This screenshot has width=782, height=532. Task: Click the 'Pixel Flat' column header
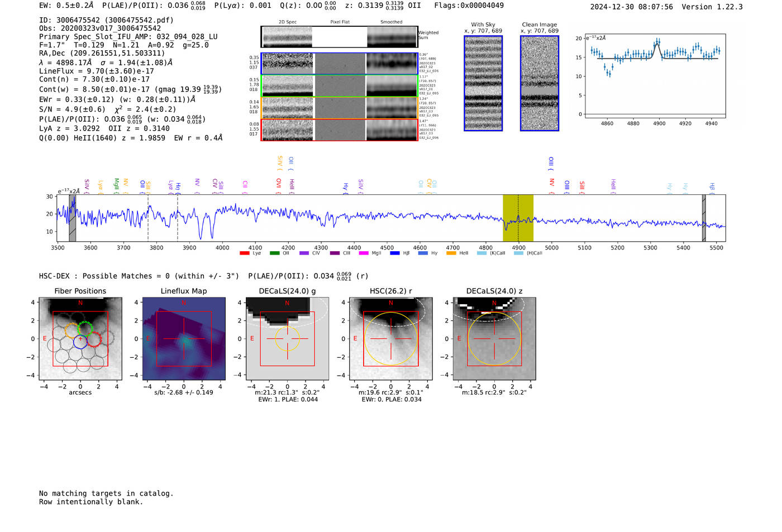click(340, 22)
